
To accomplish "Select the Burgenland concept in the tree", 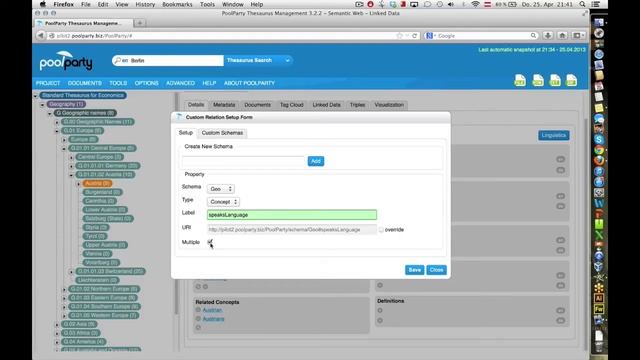I will [102, 192].
